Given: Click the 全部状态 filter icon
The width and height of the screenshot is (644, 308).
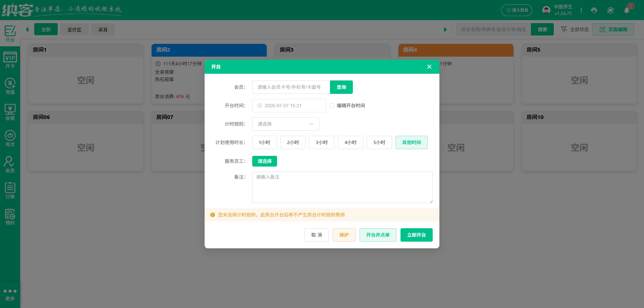Looking at the screenshot, I should tap(564, 29).
